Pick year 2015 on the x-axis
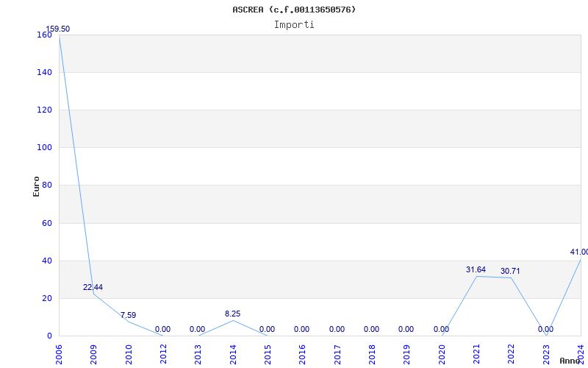The width and height of the screenshot is (588, 368). coord(268,355)
